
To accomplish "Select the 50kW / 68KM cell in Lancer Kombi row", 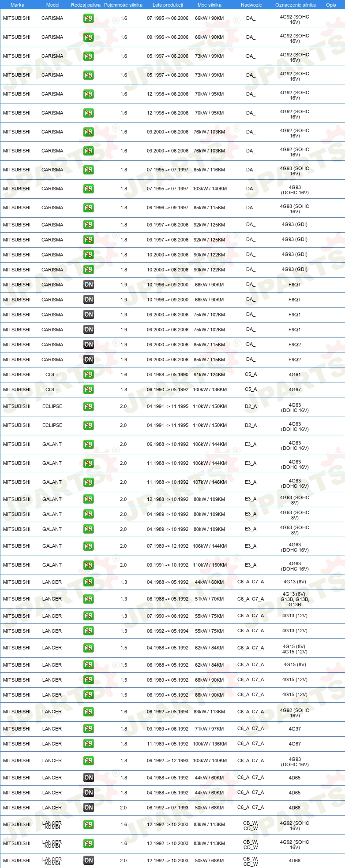I will [210, 861].
